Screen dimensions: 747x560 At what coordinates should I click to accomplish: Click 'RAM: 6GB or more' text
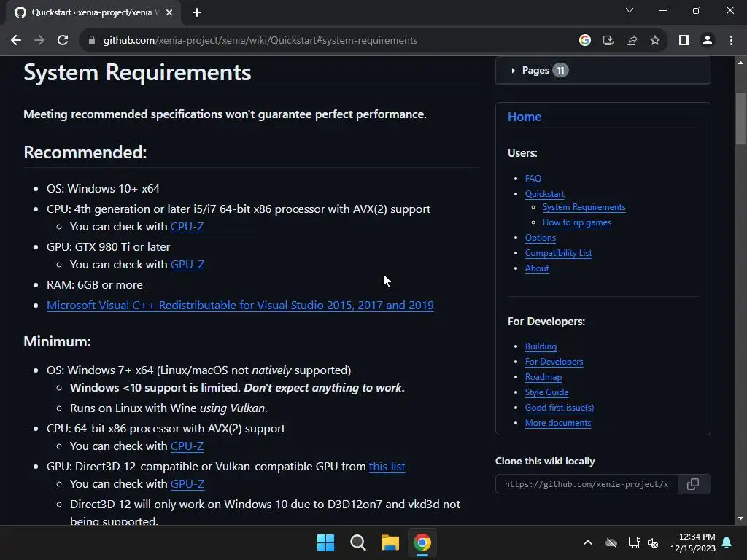[95, 285]
